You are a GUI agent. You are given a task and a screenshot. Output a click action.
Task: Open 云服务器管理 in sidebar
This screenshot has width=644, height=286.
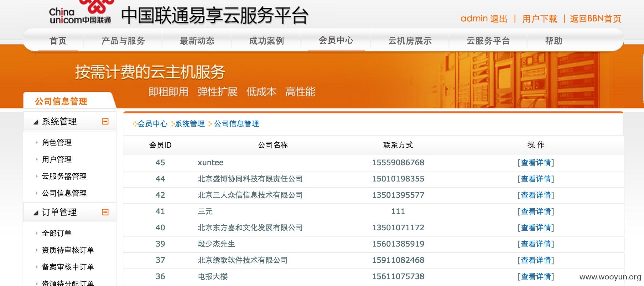(x=64, y=176)
